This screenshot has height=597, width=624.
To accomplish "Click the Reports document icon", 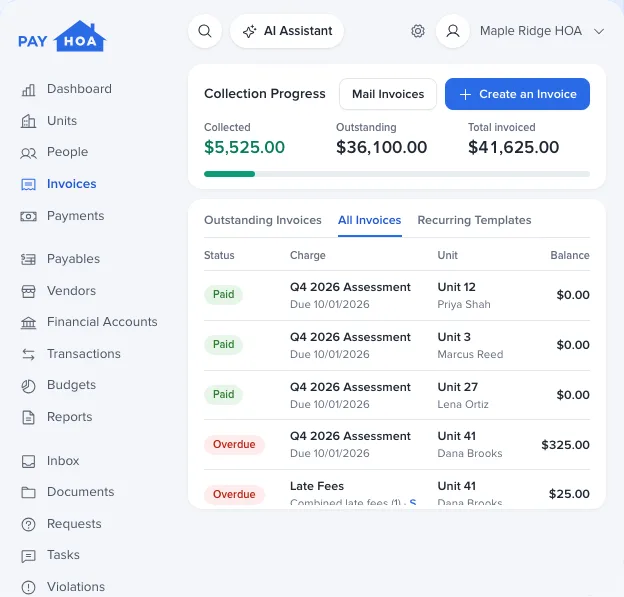I will click(x=28, y=417).
